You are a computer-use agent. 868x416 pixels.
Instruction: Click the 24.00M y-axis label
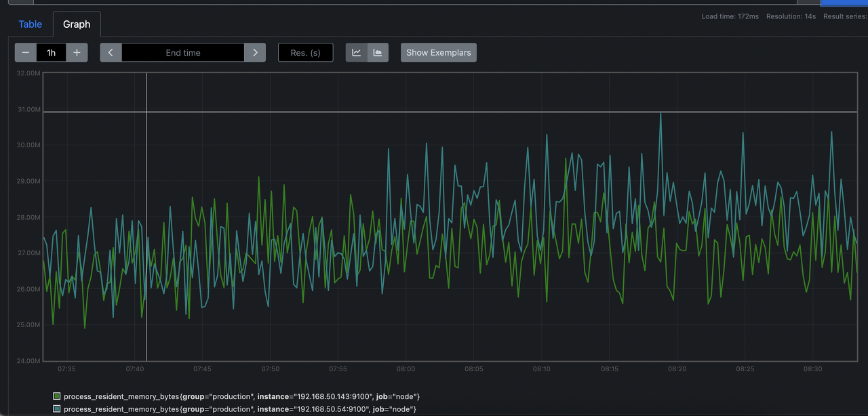click(x=28, y=361)
